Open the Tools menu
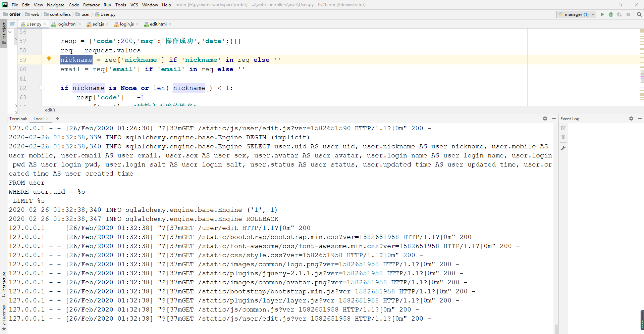 click(121, 5)
